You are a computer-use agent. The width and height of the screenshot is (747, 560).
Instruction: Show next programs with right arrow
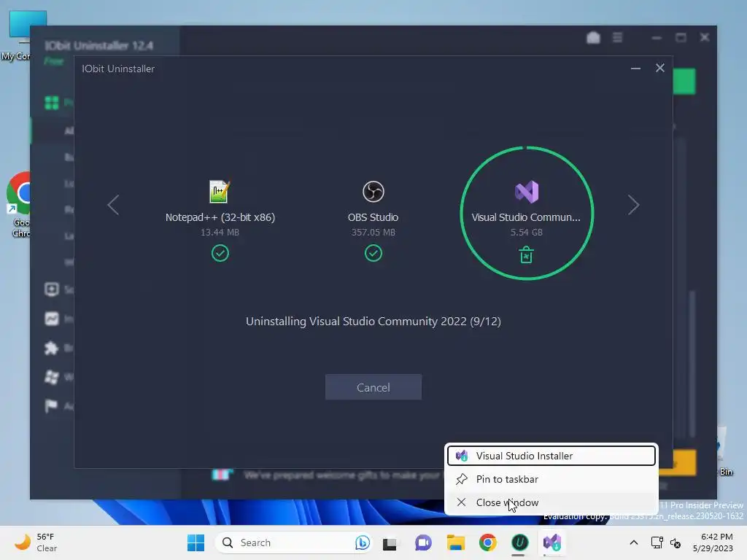[x=633, y=205]
